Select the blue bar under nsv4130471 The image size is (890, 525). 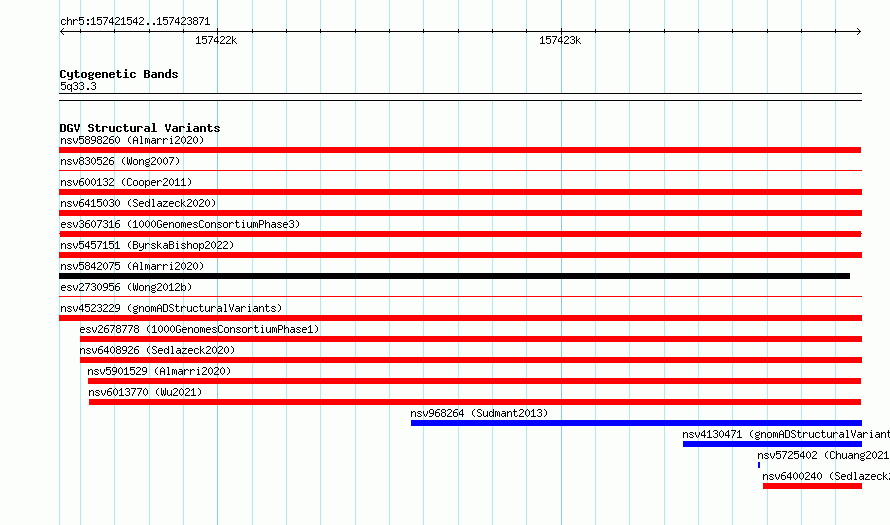pyautogui.click(x=772, y=444)
